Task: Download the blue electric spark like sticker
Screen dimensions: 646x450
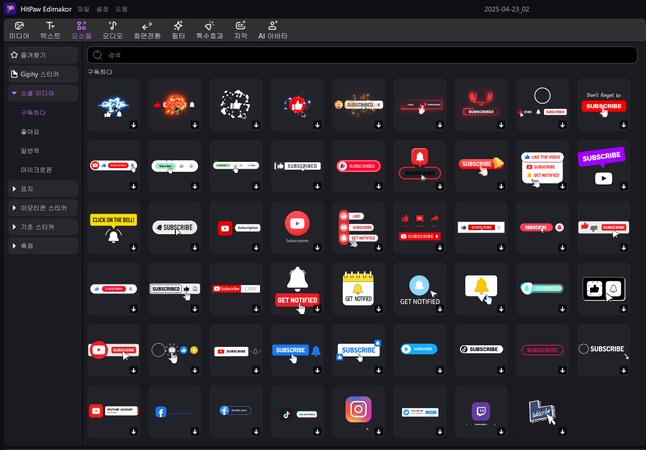Action: click(x=133, y=125)
